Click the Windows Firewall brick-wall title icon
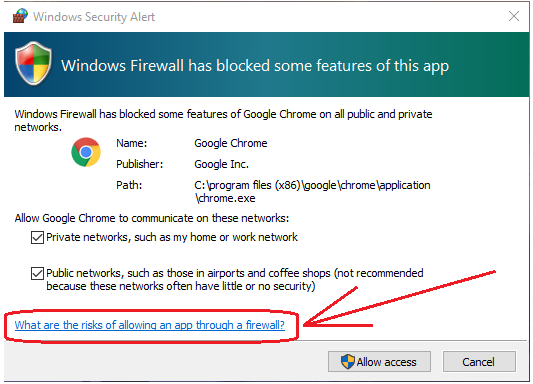This screenshot has width=533, height=384. click(x=20, y=16)
